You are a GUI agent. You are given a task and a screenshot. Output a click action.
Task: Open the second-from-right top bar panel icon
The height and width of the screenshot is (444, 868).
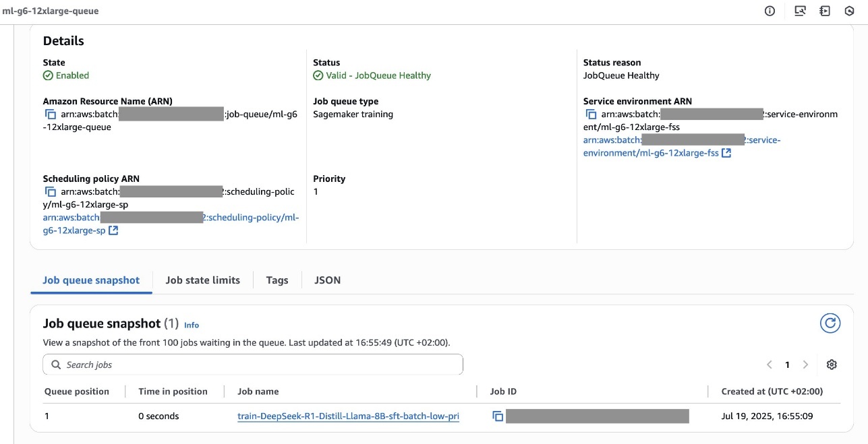(x=824, y=11)
